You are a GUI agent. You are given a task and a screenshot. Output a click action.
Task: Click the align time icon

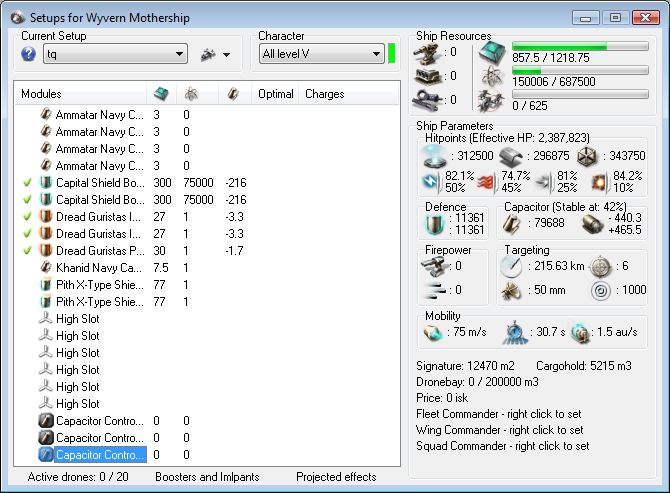point(514,333)
